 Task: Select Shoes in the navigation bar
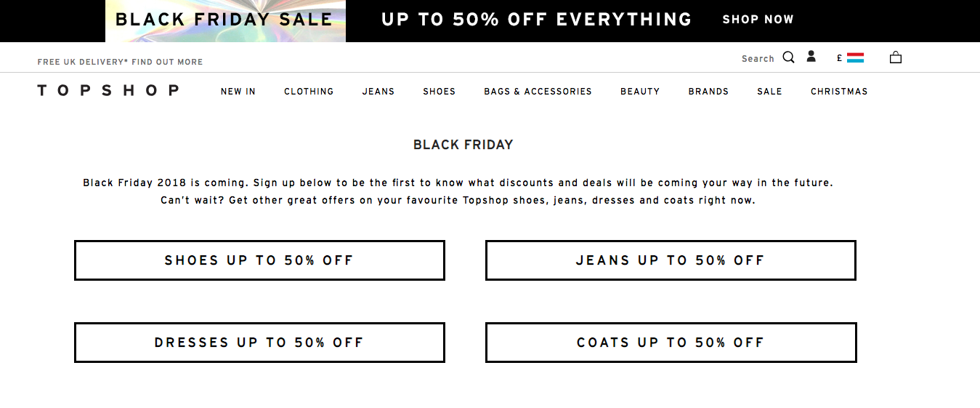pyautogui.click(x=440, y=92)
